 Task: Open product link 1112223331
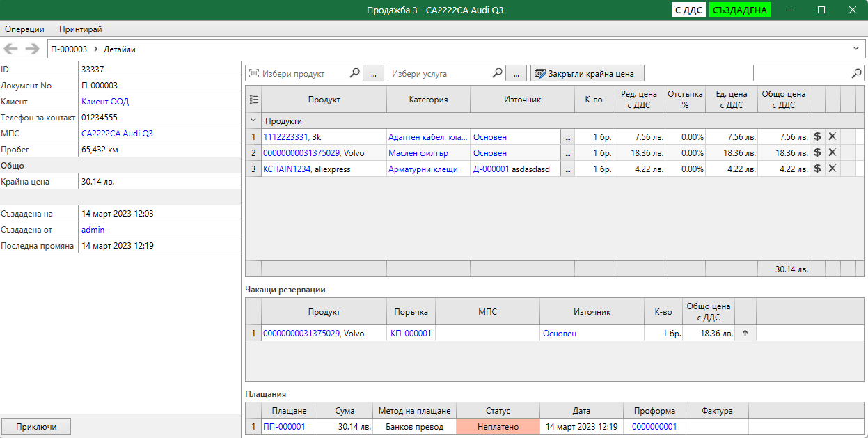[x=285, y=137]
